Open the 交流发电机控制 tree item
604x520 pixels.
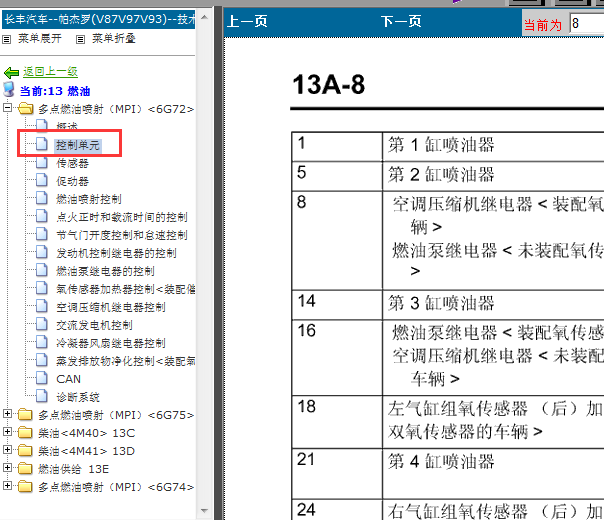click(94, 325)
